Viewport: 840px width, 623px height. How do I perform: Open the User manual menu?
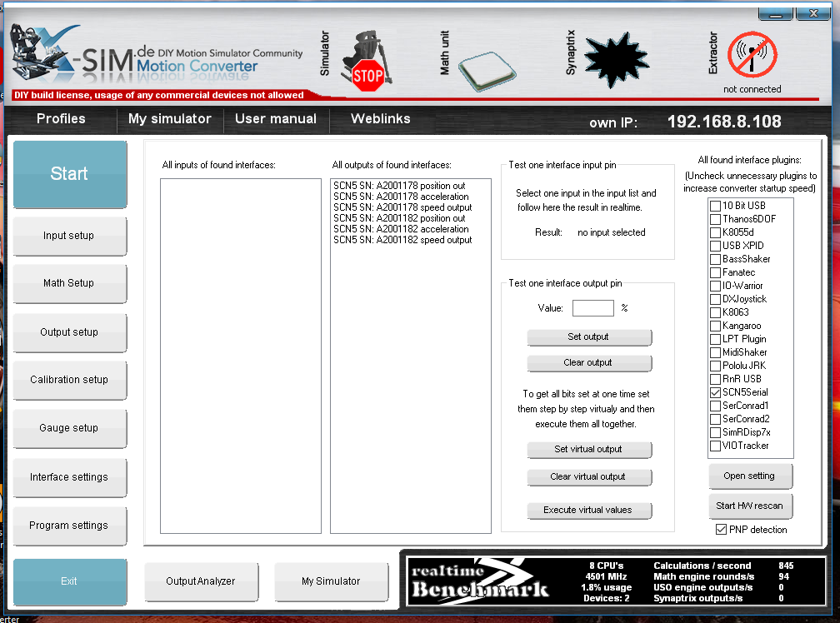pos(276,119)
